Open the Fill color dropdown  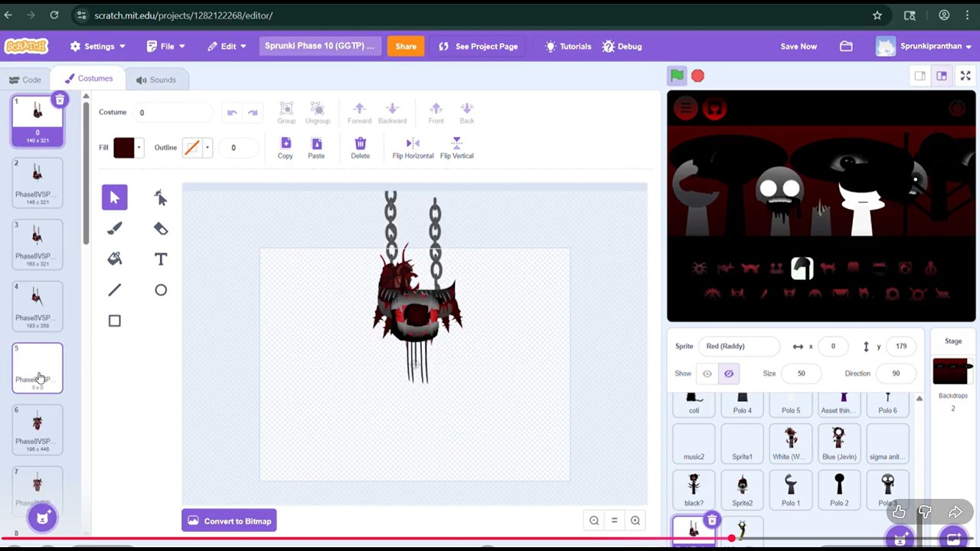139,148
